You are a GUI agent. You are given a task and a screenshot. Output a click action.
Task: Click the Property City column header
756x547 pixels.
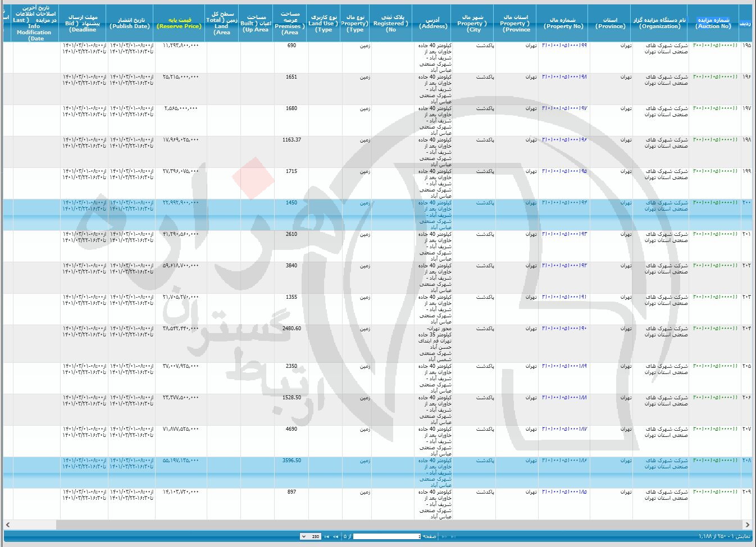click(x=473, y=23)
